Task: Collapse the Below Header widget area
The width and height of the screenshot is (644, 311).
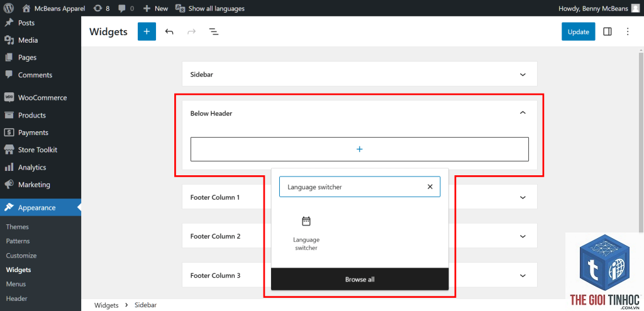Action: tap(359, 113)
